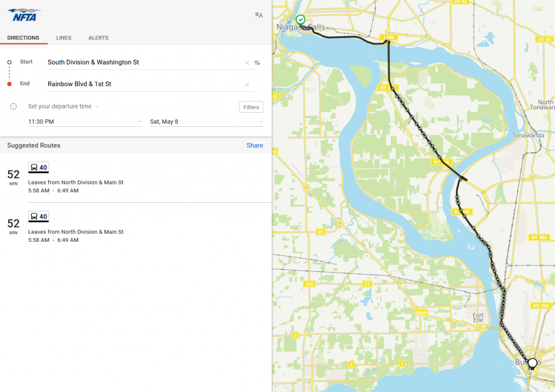The height and width of the screenshot is (392, 555).
Task: Click the NFTA logo
Action: 24,15
